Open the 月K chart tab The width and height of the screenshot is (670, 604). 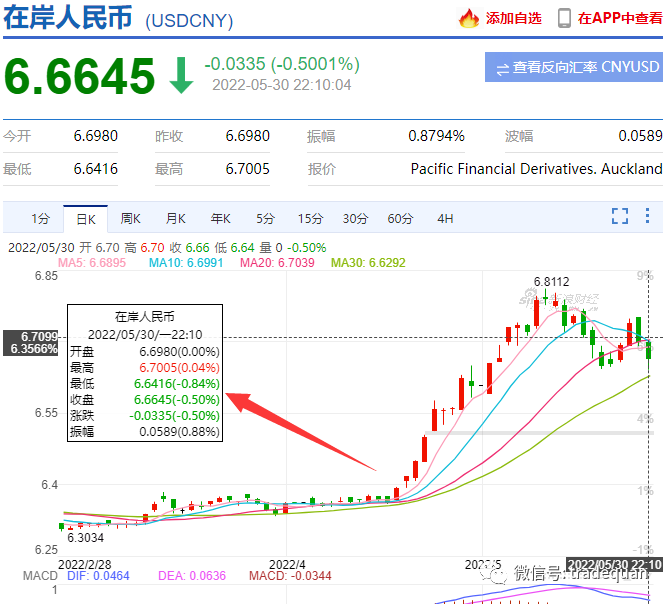(176, 218)
